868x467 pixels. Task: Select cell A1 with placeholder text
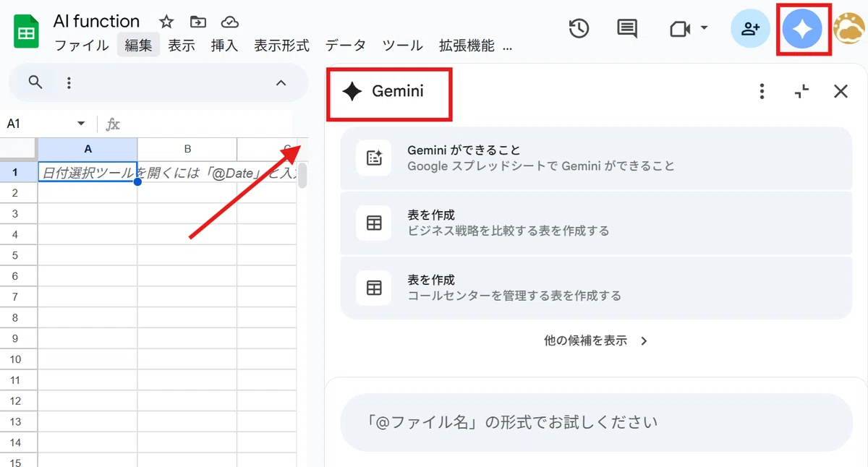[88, 172]
